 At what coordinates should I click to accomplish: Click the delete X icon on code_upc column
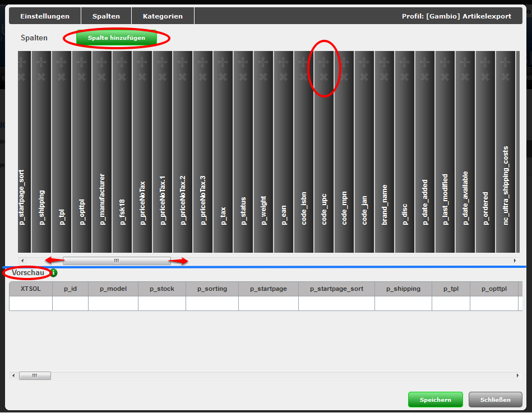[323, 76]
